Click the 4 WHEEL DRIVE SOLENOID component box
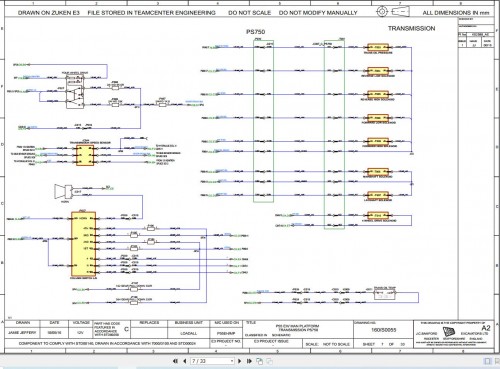Viewport: 500px width, 369px height. [x=378, y=215]
